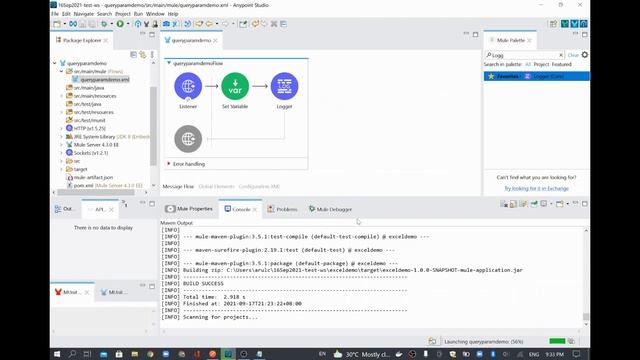Filter the palette search by Featured
The height and width of the screenshot is (360, 640).
tap(561, 64)
